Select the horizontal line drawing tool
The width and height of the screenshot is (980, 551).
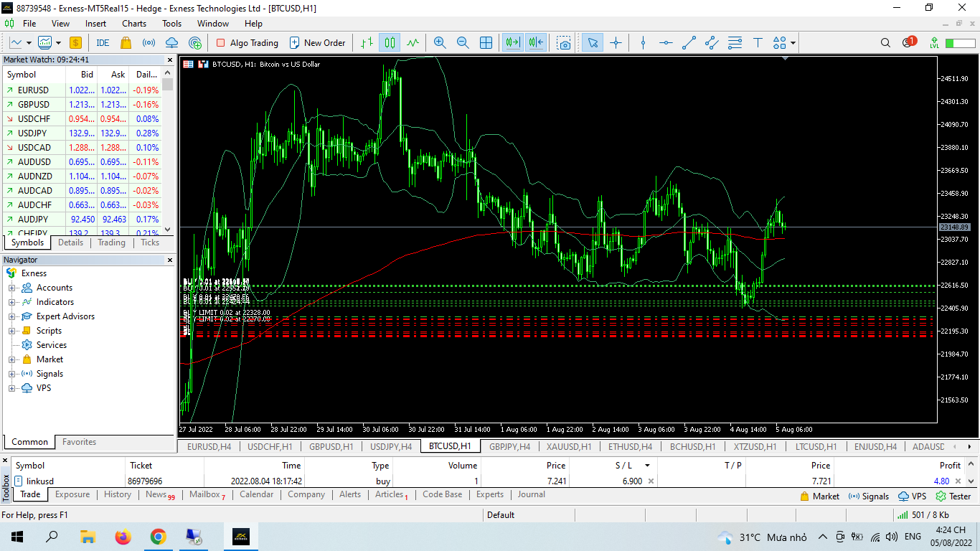click(666, 42)
